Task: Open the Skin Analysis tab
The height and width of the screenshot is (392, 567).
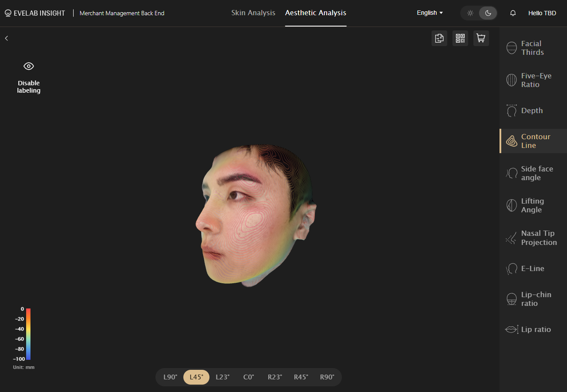Action: 253,13
